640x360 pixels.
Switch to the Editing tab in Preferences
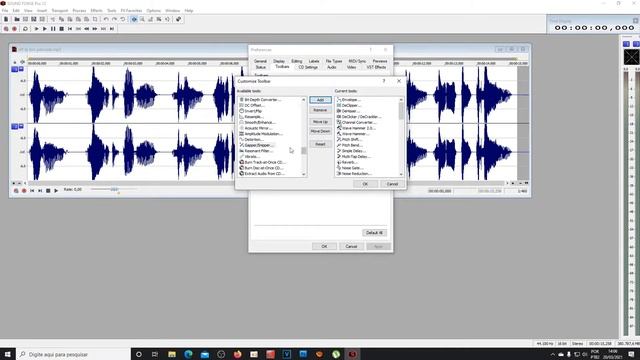point(297,61)
